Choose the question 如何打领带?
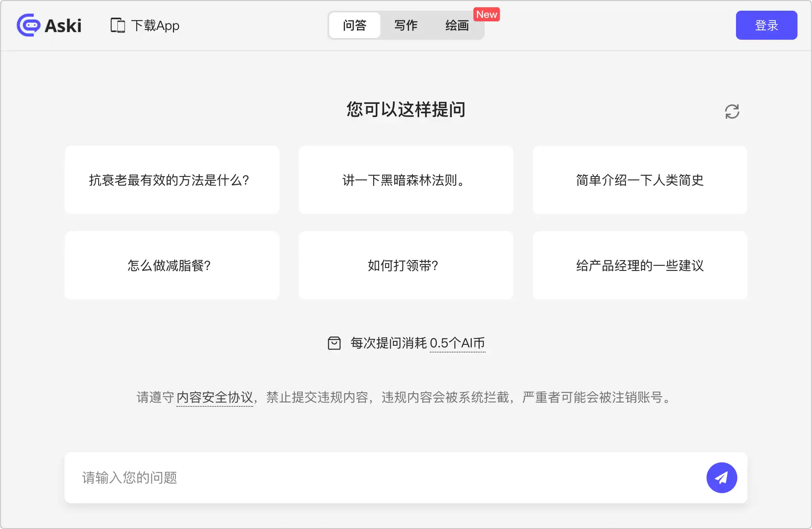 (406, 265)
